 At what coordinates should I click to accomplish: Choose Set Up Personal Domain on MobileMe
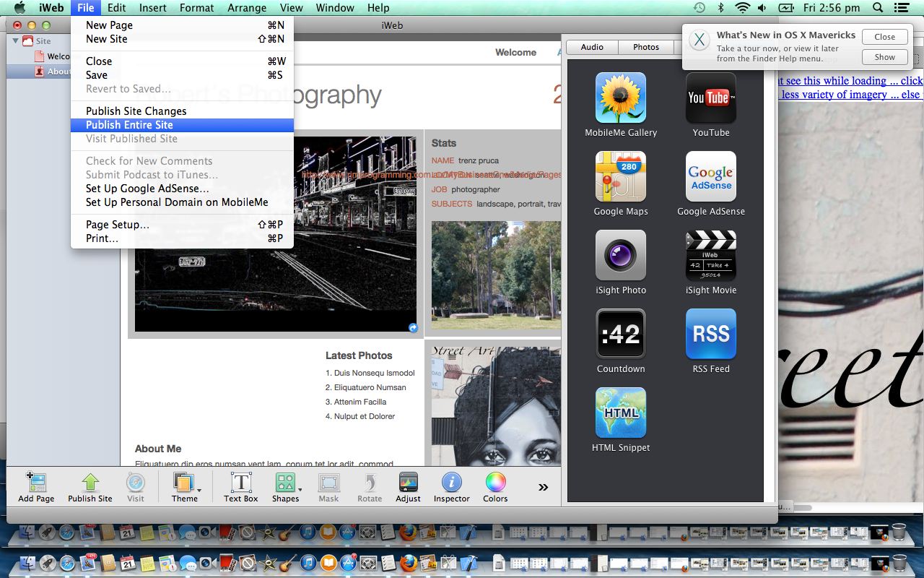point(182,202)
